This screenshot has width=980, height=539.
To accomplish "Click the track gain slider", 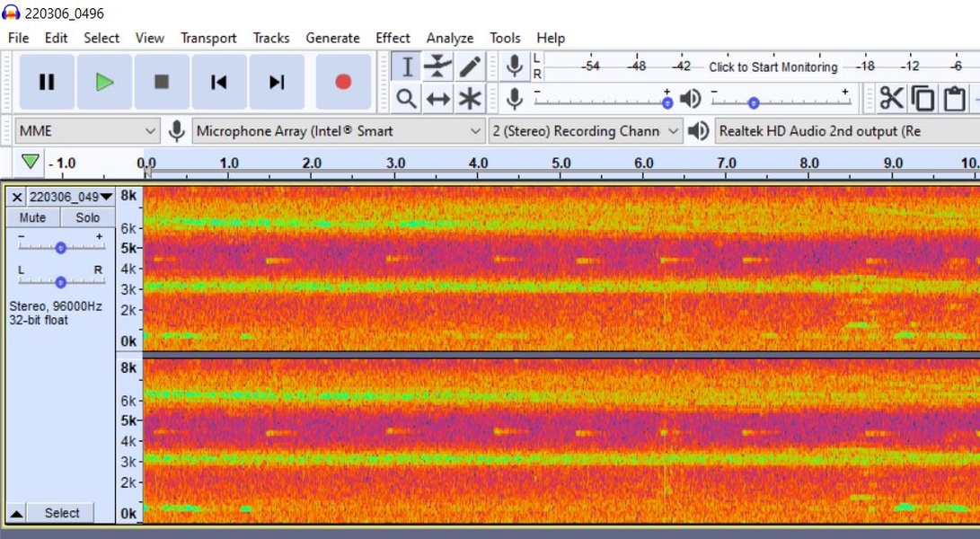I will pos(60,247).
